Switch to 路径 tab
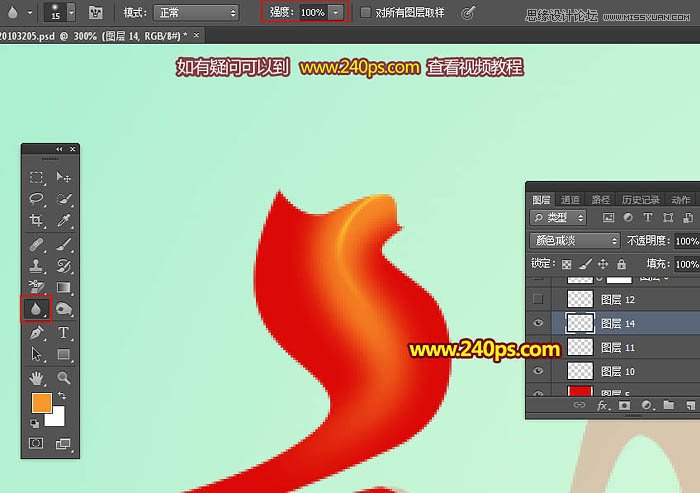Screen dimensions: 700x493 point(600,200)
